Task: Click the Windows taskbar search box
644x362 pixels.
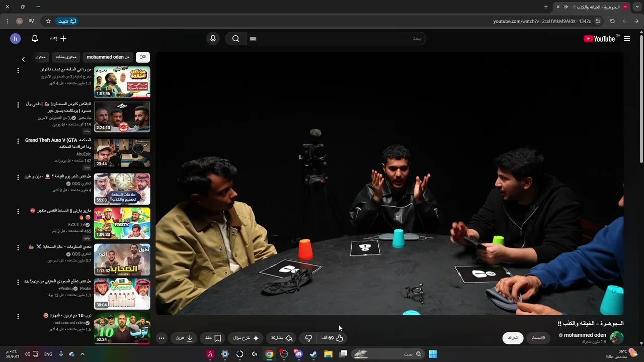Action: 387,354
